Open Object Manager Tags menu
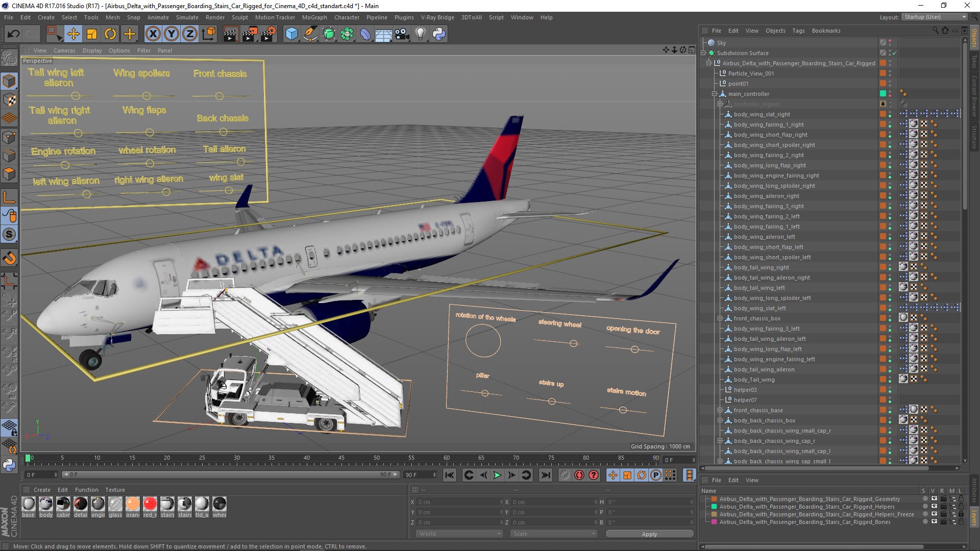The image size is (980, 551). (798, 31)
